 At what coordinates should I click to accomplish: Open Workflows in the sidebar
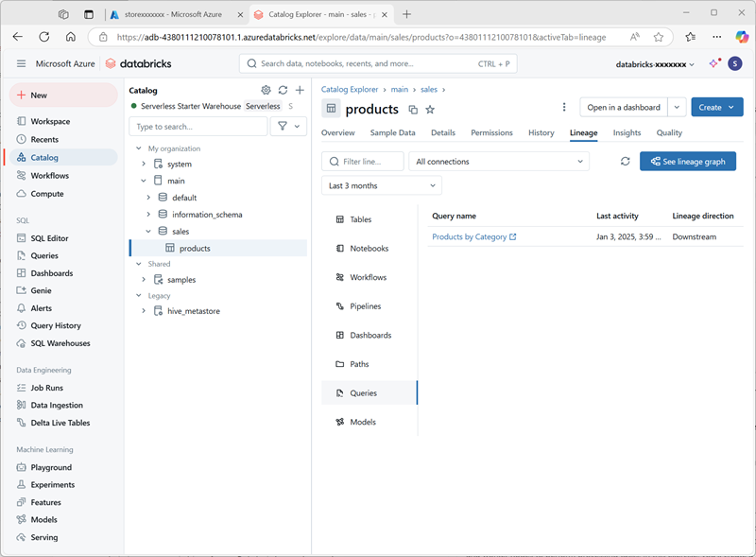pyautogui.click(x=50, y=175)
